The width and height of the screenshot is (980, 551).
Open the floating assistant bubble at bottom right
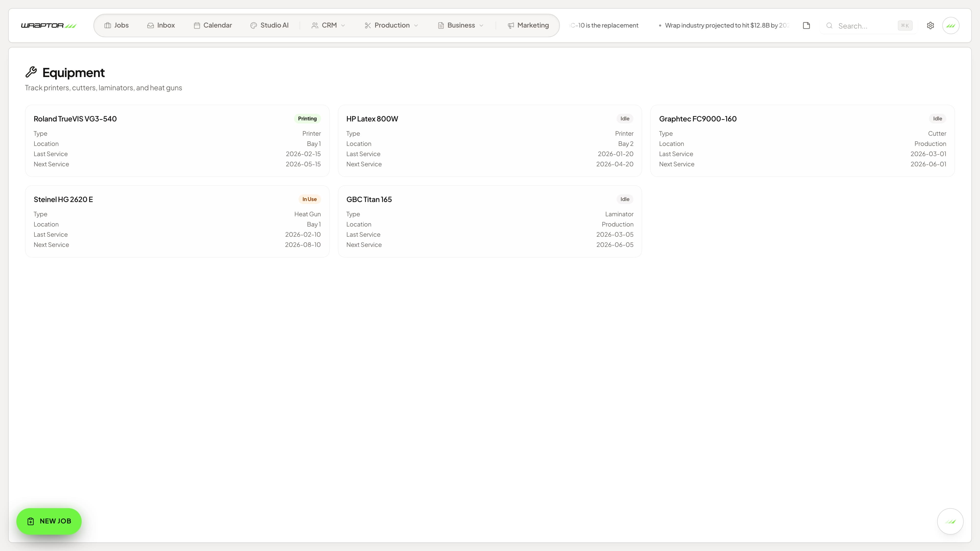coord(950,521)
